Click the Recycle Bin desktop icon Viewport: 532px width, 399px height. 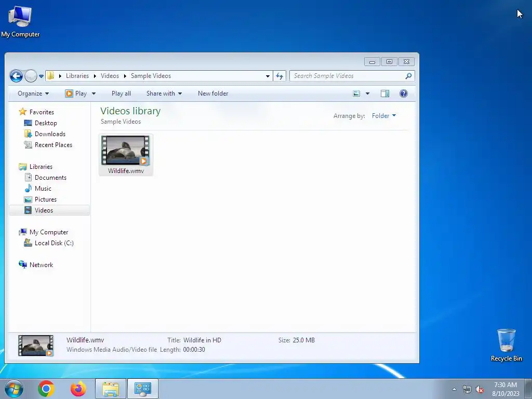506,345
